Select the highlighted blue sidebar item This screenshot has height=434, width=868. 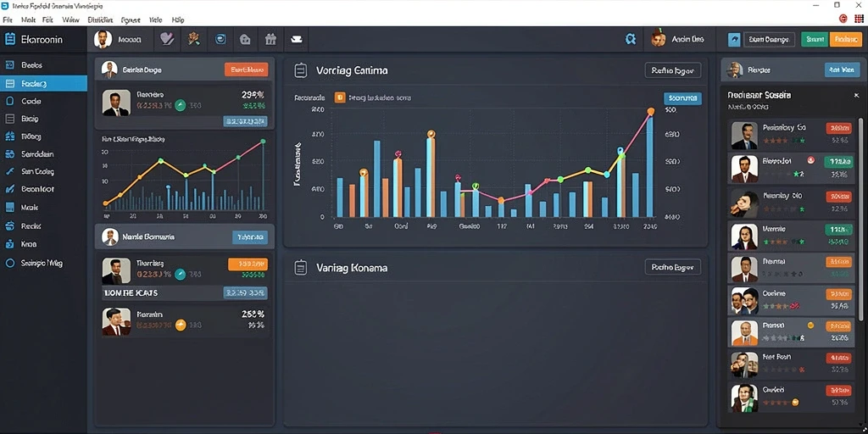(43, 84)
